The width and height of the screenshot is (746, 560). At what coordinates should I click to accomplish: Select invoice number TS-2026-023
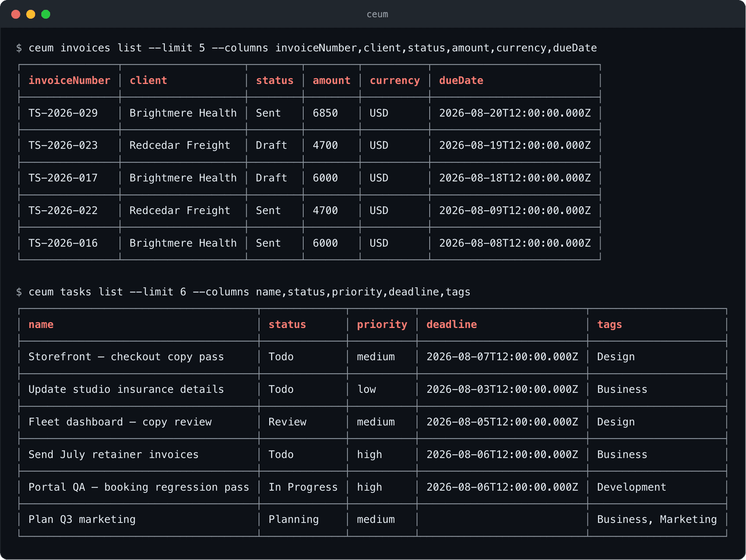coord(63,146)
